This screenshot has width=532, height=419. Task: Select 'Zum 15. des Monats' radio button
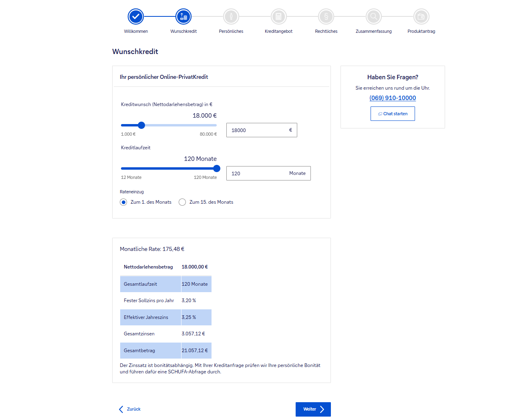182,202
